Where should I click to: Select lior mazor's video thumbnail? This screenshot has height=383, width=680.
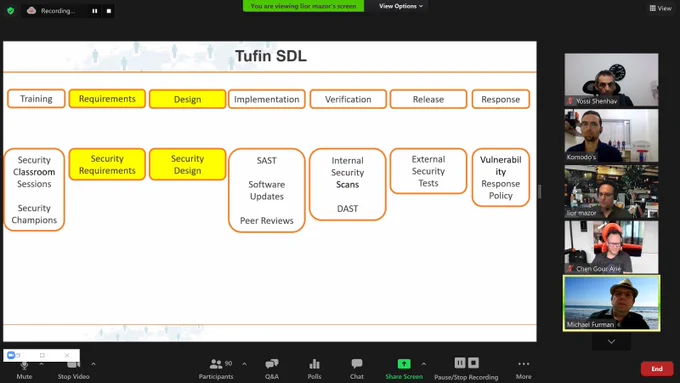(611, 191)
